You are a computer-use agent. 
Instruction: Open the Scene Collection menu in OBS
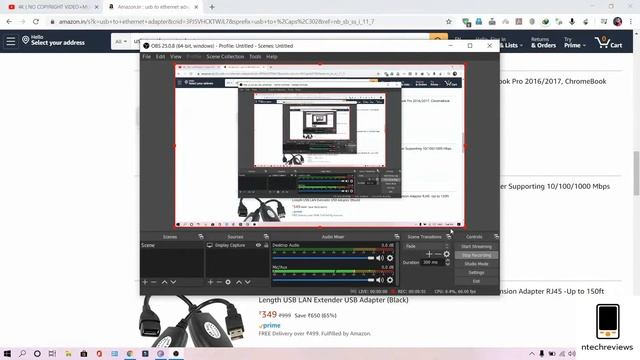pyautogui.click(x=225, y=57)
